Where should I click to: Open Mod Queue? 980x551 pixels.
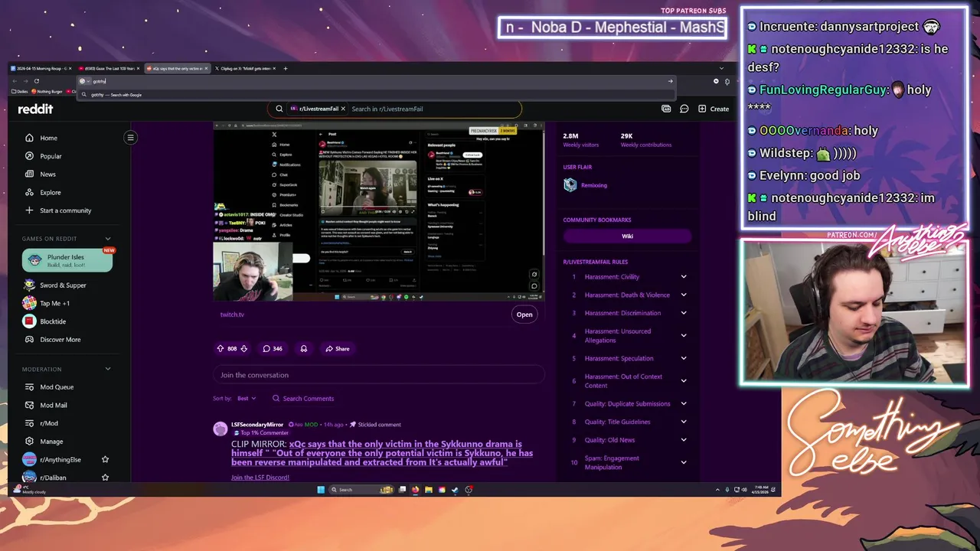57,387
